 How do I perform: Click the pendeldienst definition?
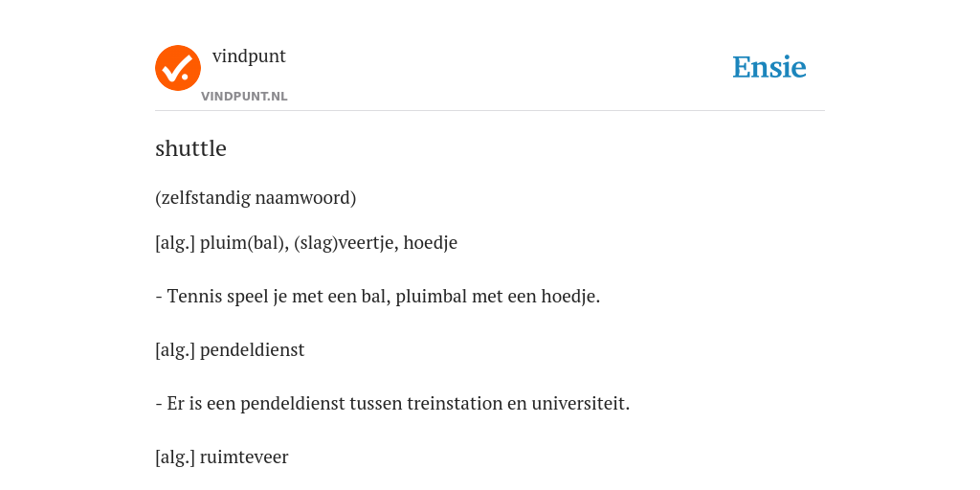pyautogui.click(x=230, y=350)
